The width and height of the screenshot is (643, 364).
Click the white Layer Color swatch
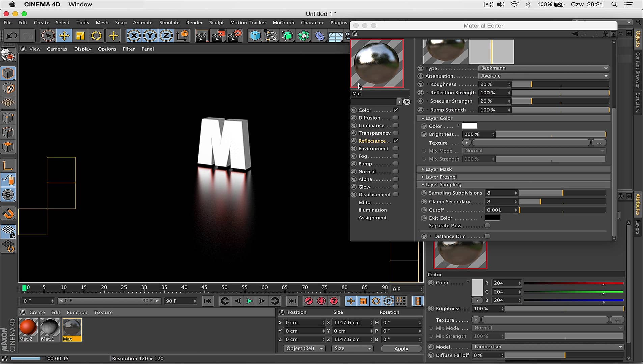(470, 126)
